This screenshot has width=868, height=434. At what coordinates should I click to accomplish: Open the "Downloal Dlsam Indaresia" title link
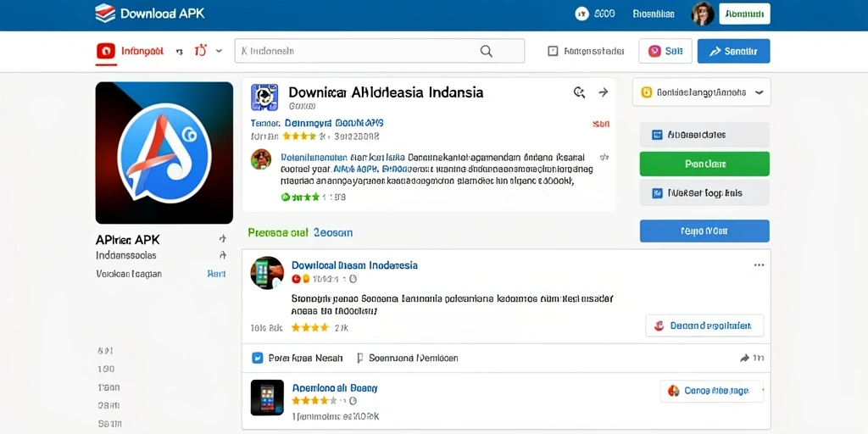tap(354, 265)
